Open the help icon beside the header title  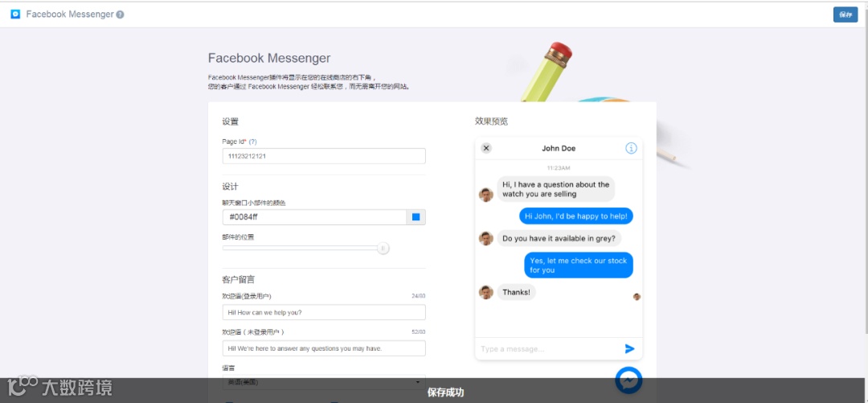click(x=120, y=15)
